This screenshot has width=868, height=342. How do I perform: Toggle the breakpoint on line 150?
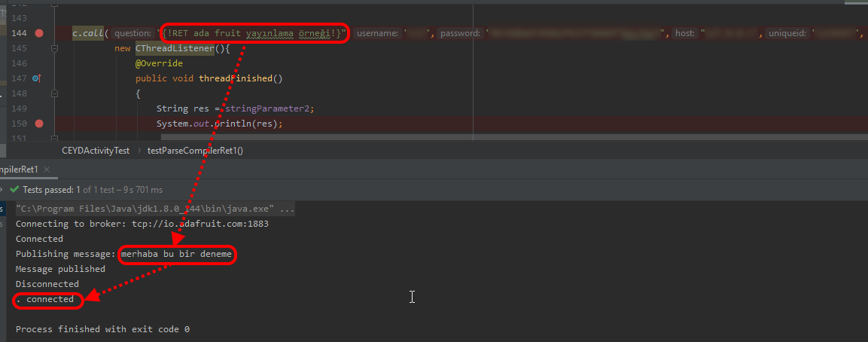[x=39, y=124]
